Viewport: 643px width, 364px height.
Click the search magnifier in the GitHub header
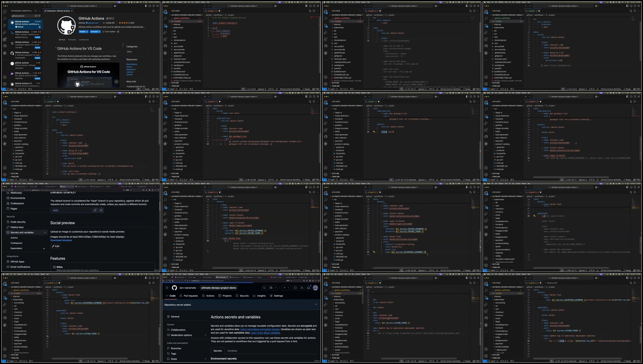tap(264, 288)
